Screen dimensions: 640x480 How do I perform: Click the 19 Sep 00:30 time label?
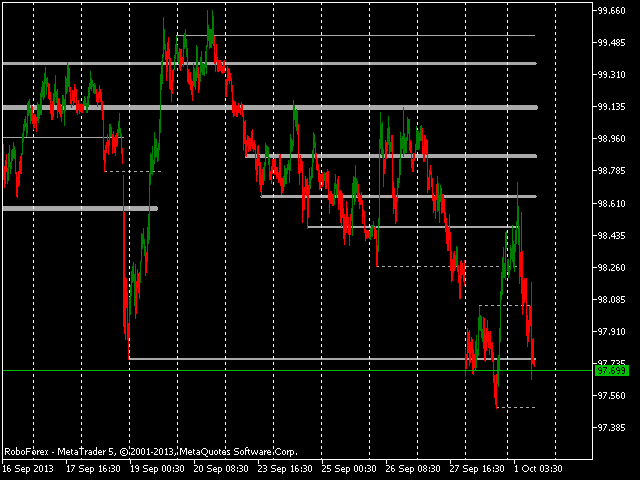[x=157, y=469]
